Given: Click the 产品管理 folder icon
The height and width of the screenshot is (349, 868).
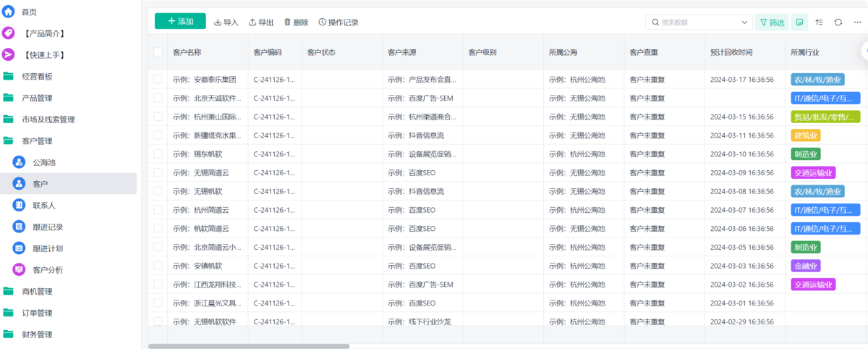Looking at the screenshot, I should (x=9, y=98).
